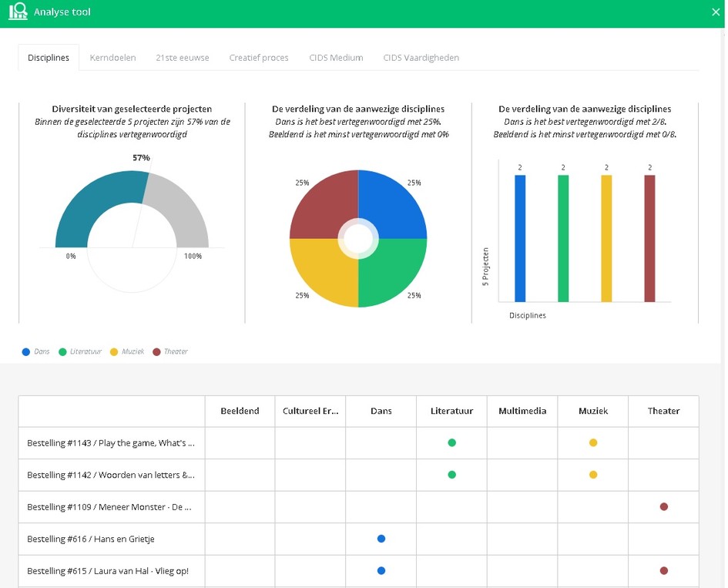This screenshot has height=588, width=728.
Task: Click the Disciplines axis label under bars
Action: click(x=528, y=315)
